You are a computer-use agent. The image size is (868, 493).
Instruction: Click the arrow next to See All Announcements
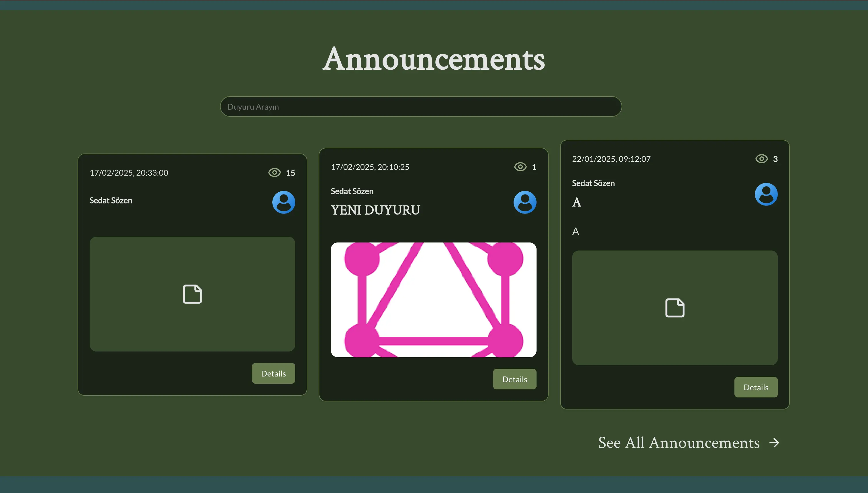tap(774, 443)
